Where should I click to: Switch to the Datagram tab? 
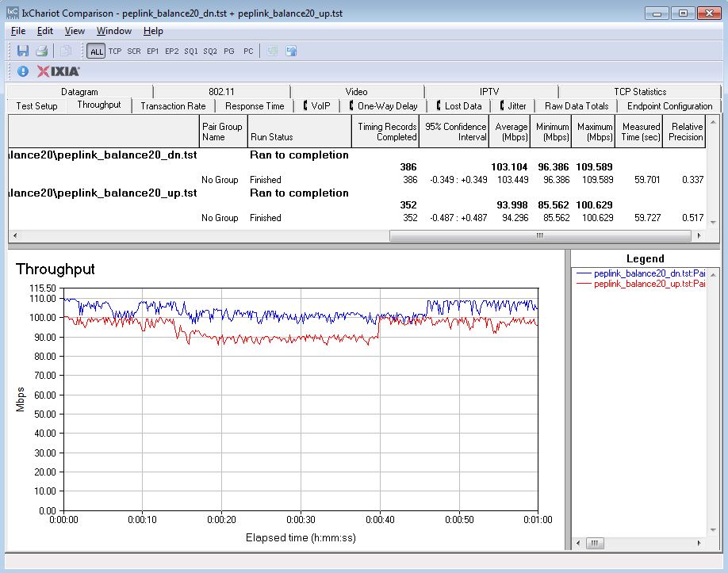[x=80, y=92]
